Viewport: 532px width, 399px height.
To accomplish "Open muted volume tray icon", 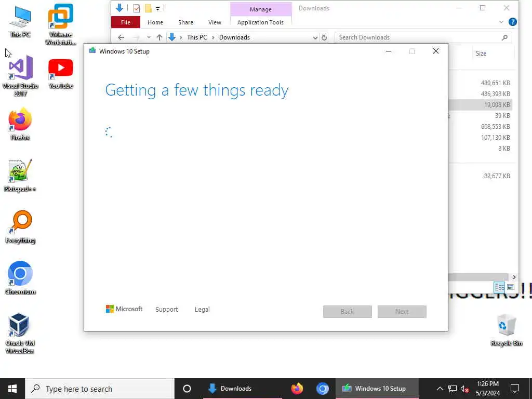I will 465,389.
